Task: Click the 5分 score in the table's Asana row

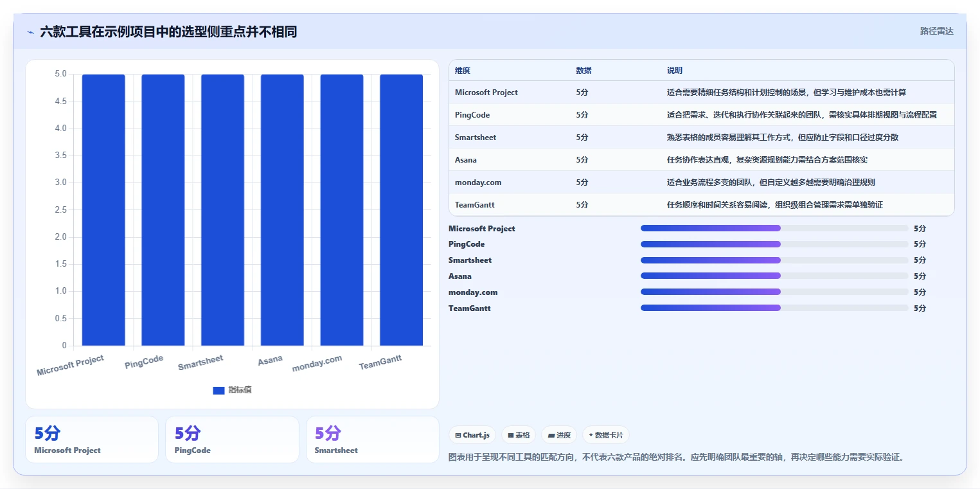Action: 582,160
